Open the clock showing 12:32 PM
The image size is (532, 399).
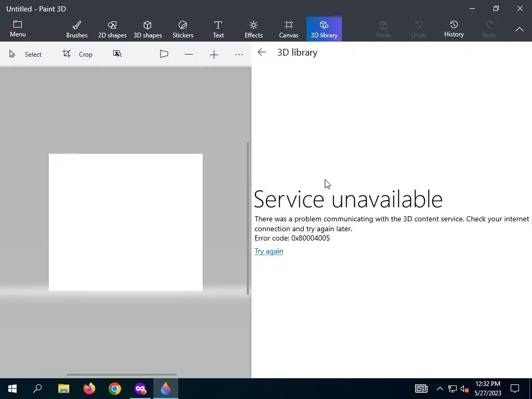point(487,389)
